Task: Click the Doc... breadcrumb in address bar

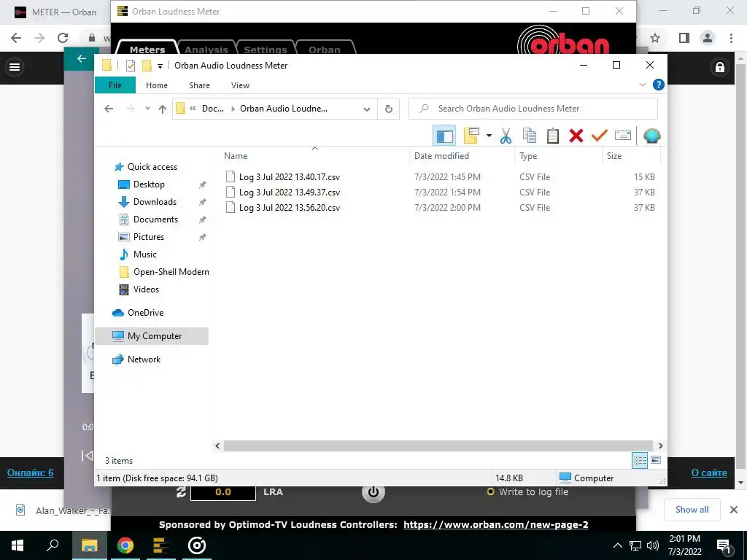Action: pos(212,109)
